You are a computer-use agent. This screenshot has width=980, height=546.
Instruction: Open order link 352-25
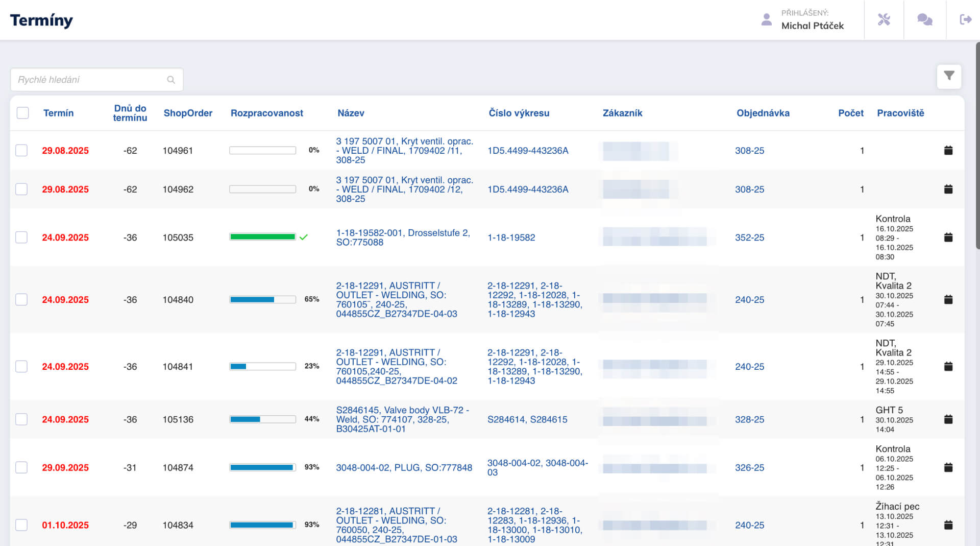pos(750,238)
